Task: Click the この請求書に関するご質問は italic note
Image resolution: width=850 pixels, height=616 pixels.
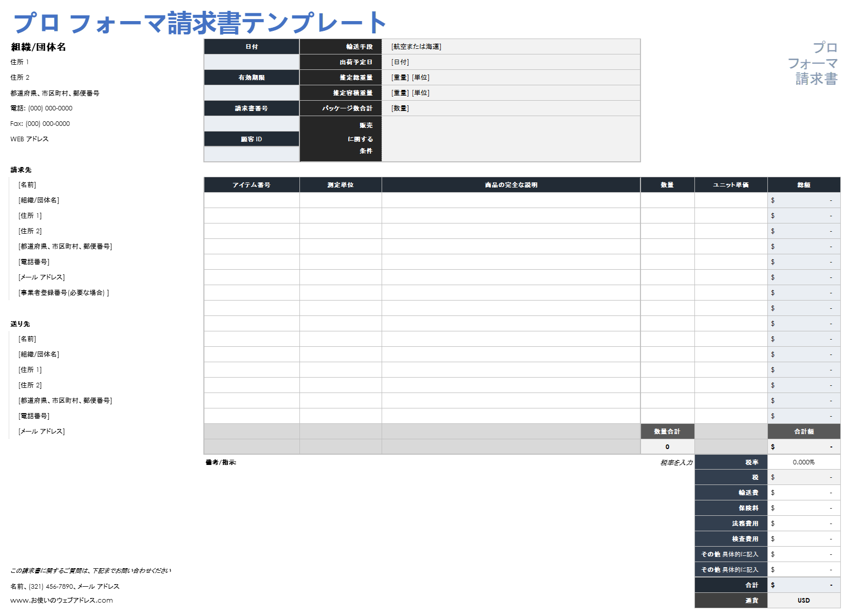Action: [x=91, y=571]
